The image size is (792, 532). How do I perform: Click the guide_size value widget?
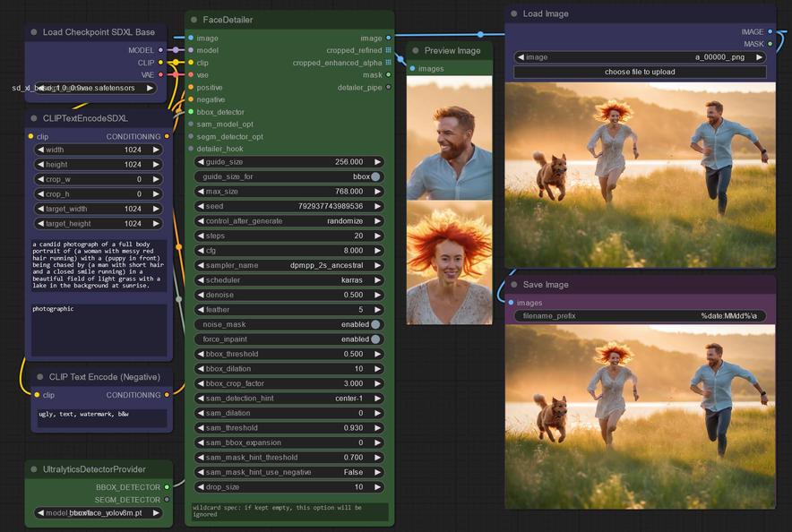point(288,162)
